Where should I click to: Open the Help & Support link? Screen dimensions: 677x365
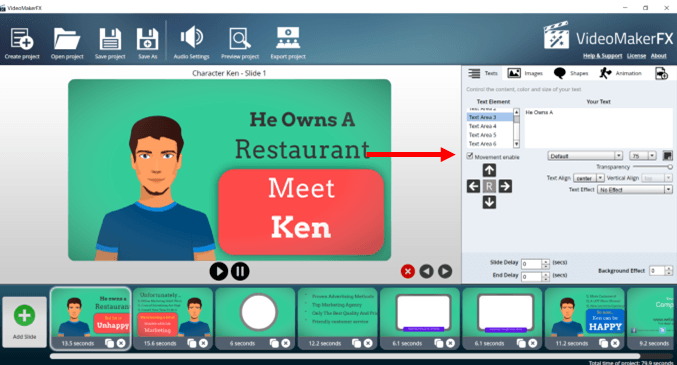pyautogui.click(x=602, y=56)
